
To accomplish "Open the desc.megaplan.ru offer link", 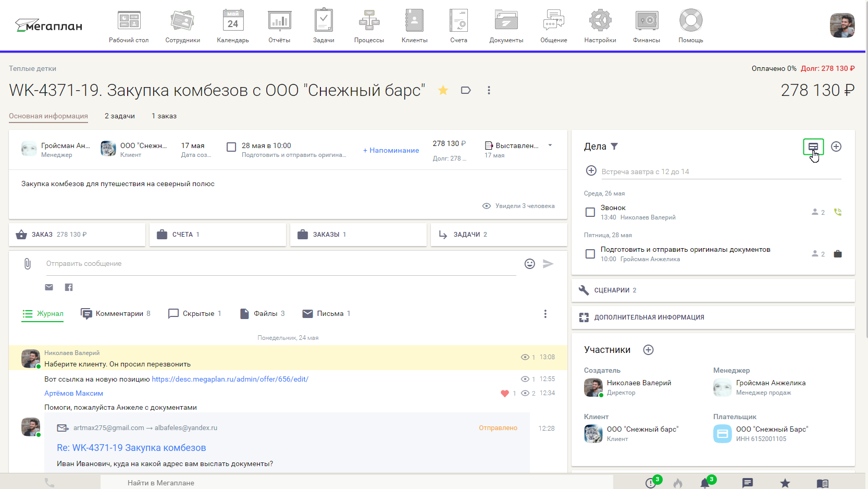I will click(230, 379).
